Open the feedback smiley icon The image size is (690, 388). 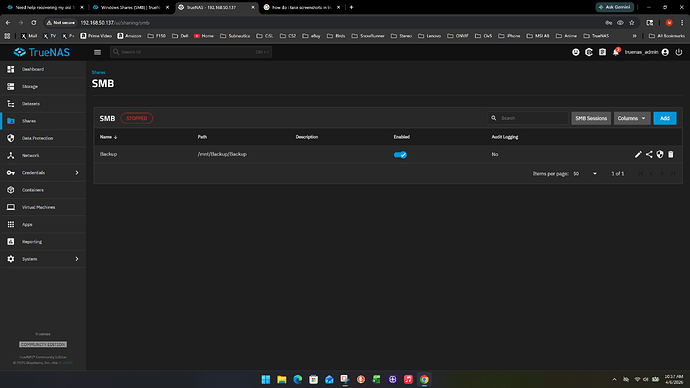576,52
